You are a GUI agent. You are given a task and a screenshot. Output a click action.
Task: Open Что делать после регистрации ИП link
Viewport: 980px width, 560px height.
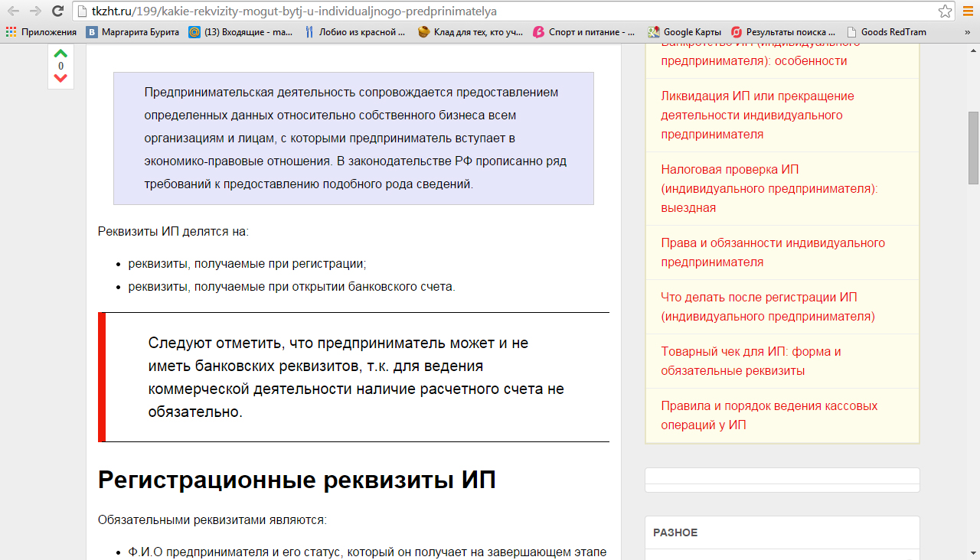click(768, 307)
